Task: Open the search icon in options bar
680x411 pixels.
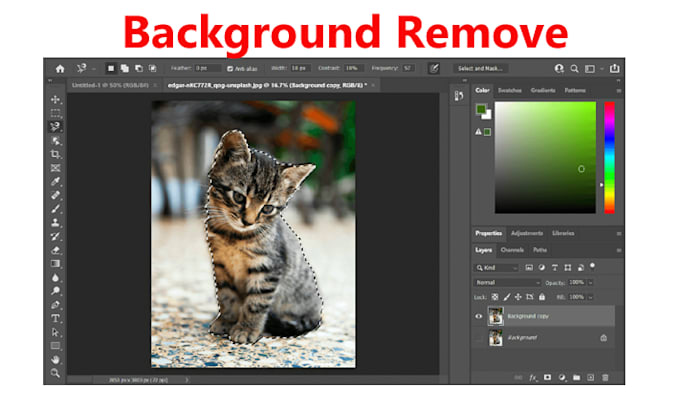Action: pyautogui.click(x=574, y=68)
